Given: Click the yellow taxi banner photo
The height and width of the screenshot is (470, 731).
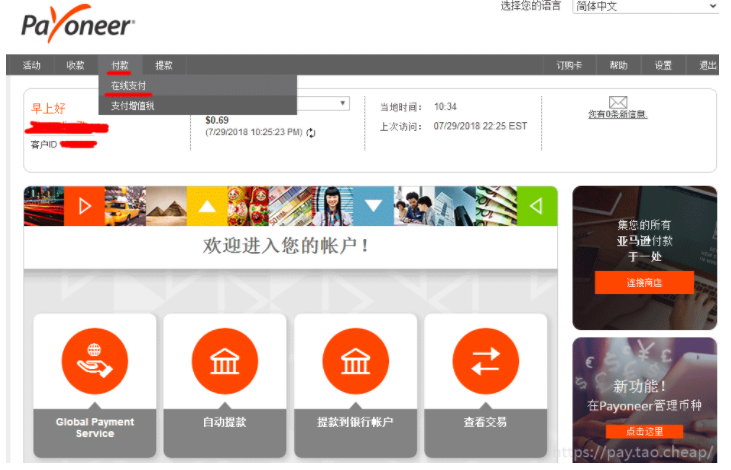Looking at the screenshot, I should [x=125, y=206].
